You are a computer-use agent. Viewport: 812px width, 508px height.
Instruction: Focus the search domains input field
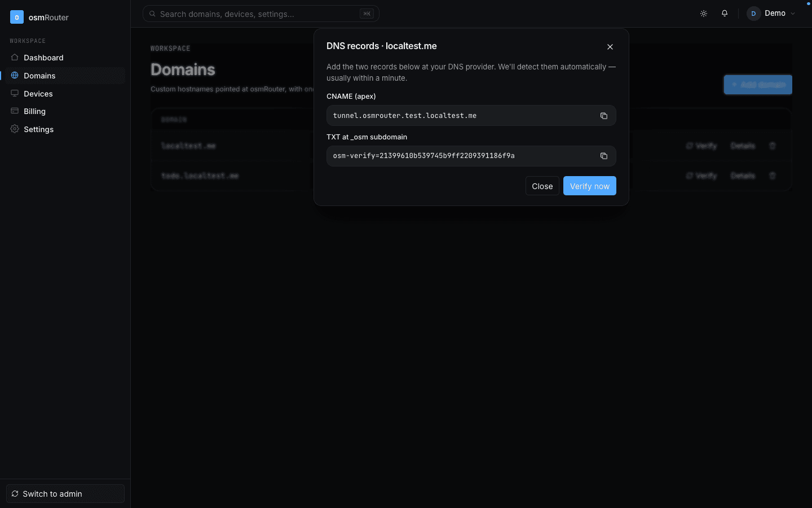point(261,14)
